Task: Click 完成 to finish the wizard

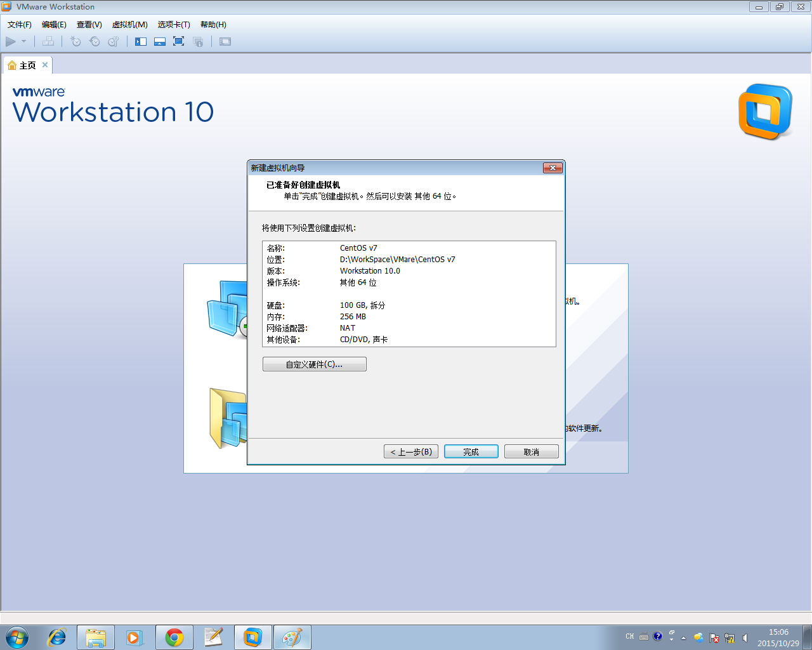Action: point(471,452)
